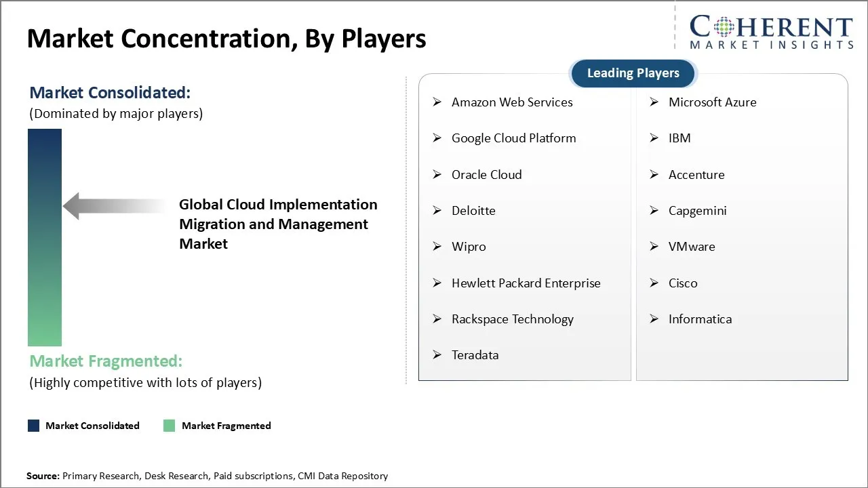868x488 pixels.
Task: Click the Coherent Market Insights logo
Action: point(771,33)
